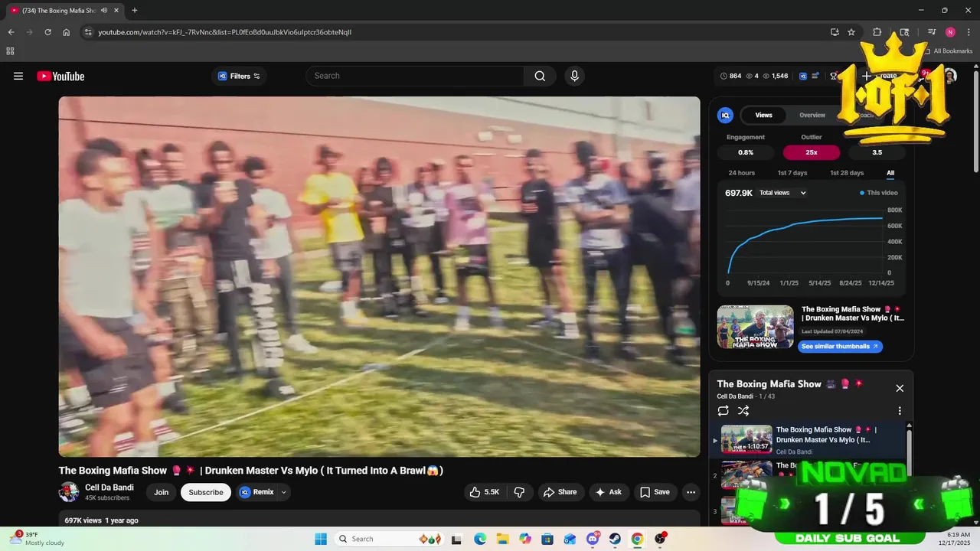Screen dimensions: 980x551
Task: Click 697K views description text
Action: pos(83,520)
